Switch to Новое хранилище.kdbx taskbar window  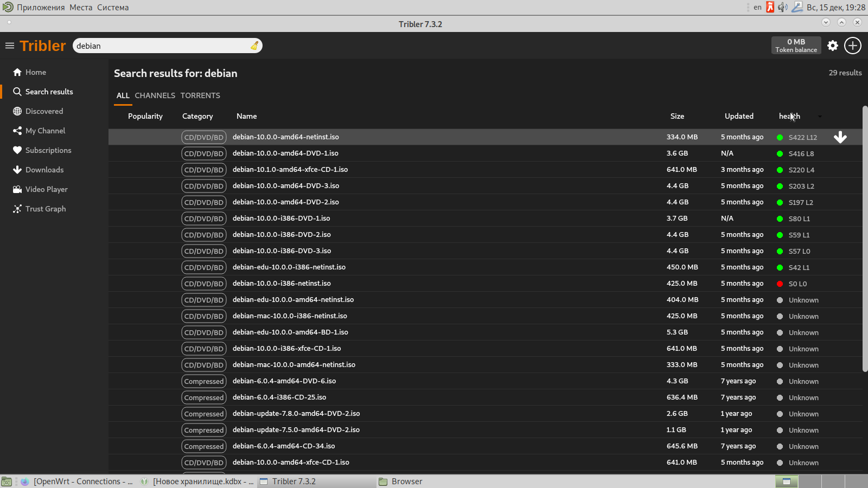click(197, 481)
